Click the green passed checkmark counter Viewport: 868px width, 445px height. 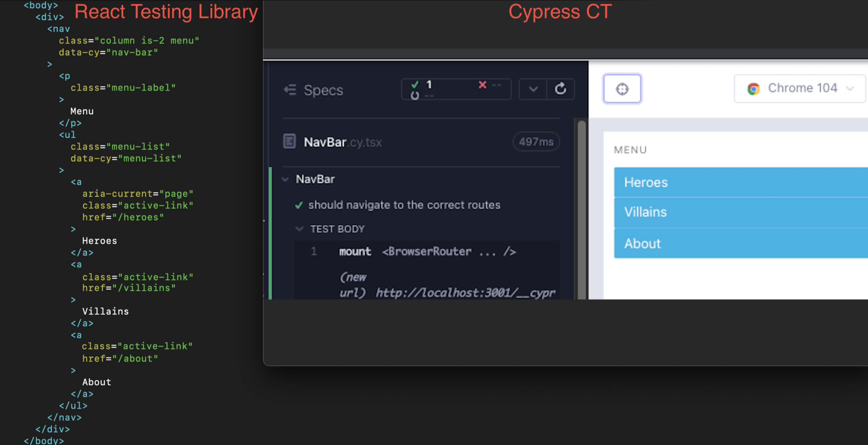[x=415, y=84]
